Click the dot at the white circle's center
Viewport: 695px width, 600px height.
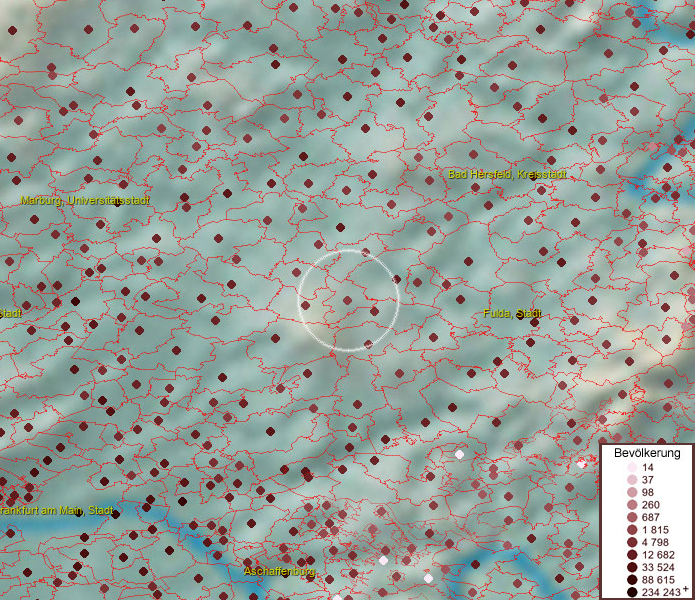pyautogui.click(x=347, y=300)
